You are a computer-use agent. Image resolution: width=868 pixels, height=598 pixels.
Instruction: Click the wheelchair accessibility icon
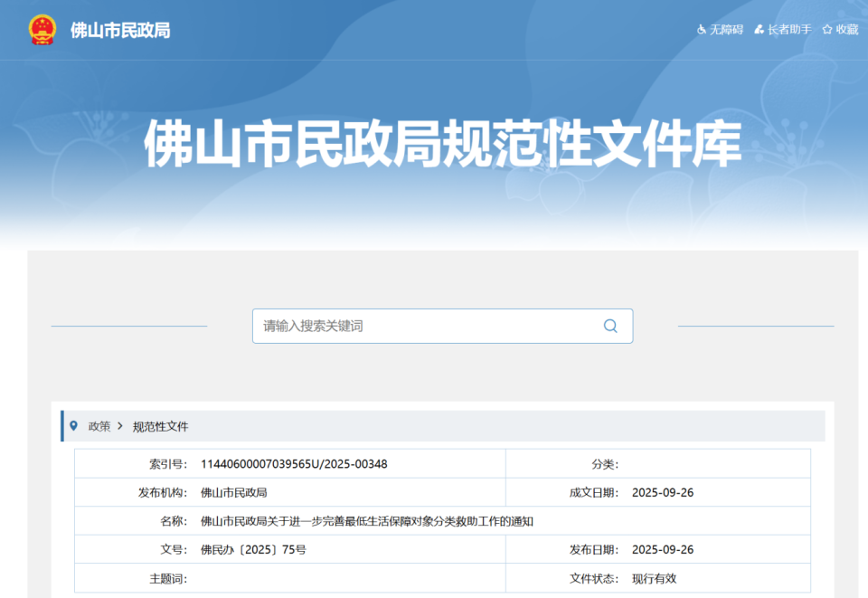tap(701, 30)
